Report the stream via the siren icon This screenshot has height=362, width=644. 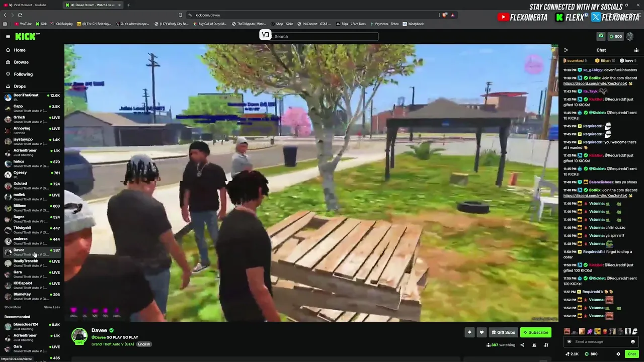pos(534,345)
